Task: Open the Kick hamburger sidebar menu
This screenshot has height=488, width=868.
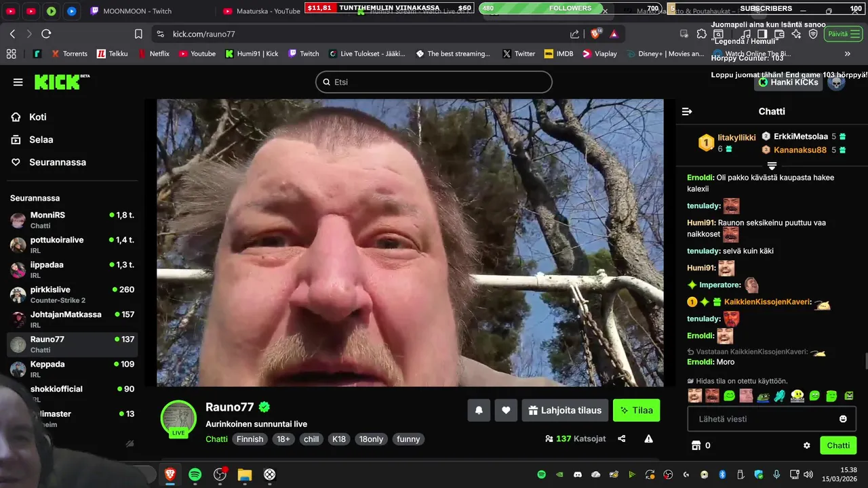Action: pyautogui.click(x=18, y=82)
